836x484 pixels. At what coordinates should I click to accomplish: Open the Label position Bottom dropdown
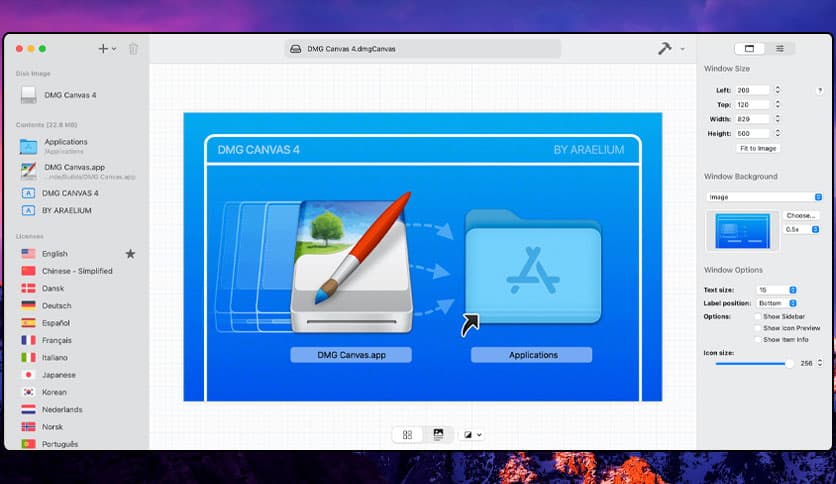[x=777, y=303]
